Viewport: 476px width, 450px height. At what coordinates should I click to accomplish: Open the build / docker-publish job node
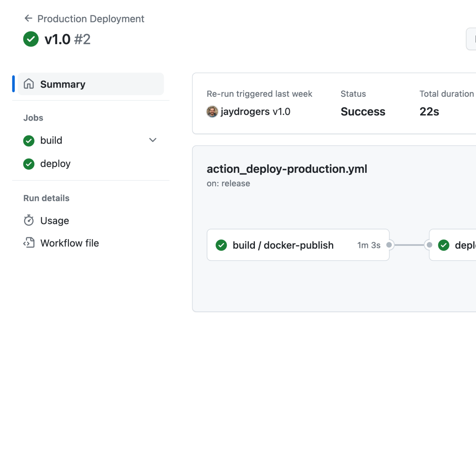(298, 245)
